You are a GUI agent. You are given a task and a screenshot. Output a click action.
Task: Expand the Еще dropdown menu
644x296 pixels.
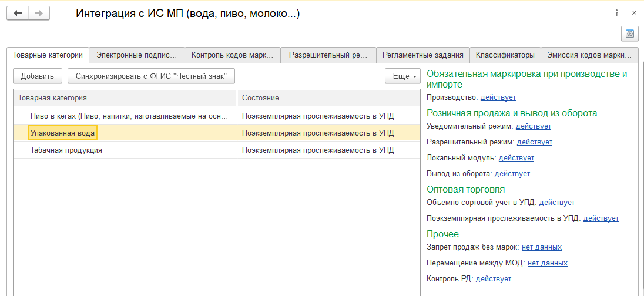coord(402,76)
